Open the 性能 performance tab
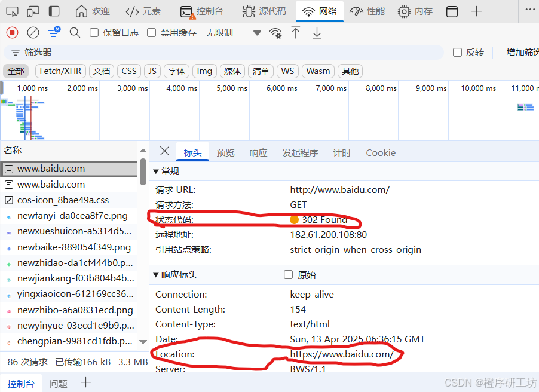539x392 pixels. click(x=367, y=11)
